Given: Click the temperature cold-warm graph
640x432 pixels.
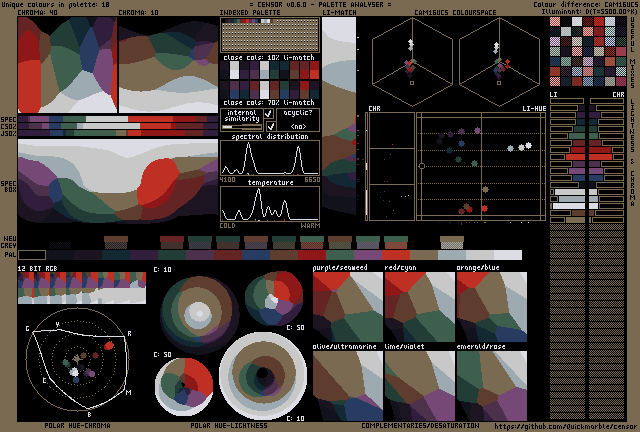Looking at the screenshot, I should 270,204.
